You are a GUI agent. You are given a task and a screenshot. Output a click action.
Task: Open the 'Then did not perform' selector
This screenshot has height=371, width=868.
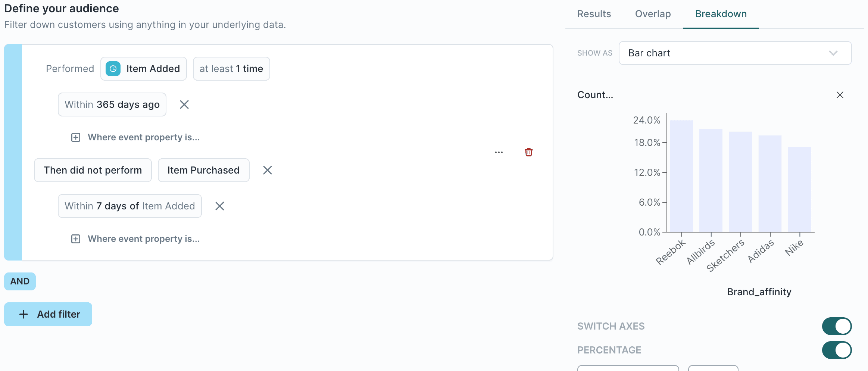(93, 170)
